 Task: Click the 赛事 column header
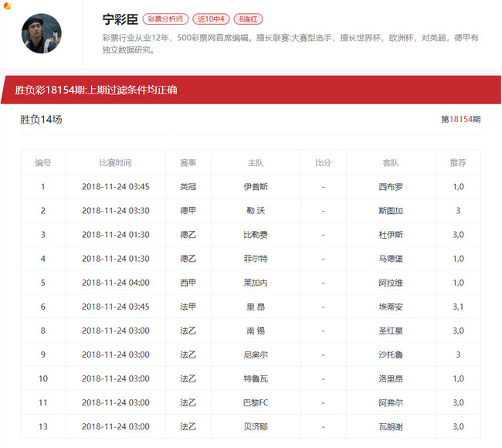(188, 163)
